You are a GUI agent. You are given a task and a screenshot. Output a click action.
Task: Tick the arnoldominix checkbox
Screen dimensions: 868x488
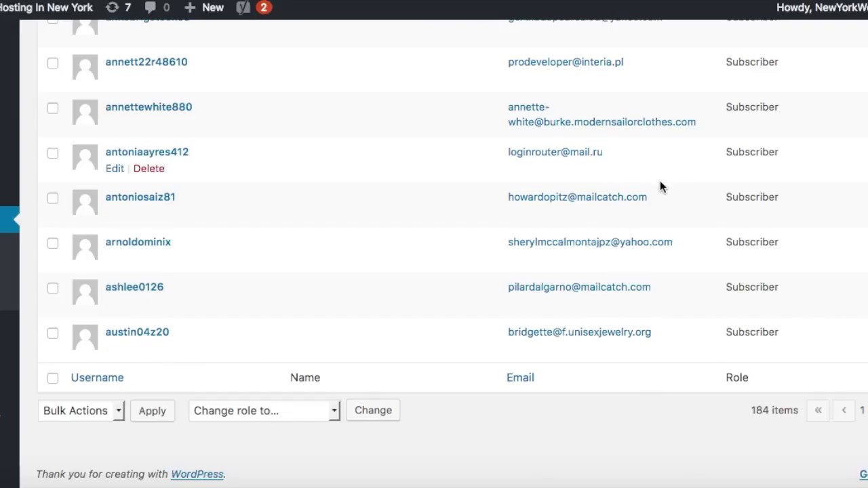pos(53,243)
